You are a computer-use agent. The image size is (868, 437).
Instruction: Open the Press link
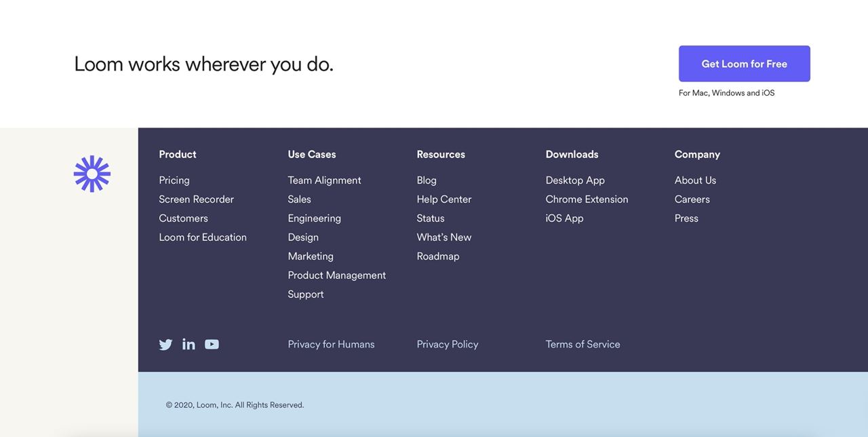686,218
